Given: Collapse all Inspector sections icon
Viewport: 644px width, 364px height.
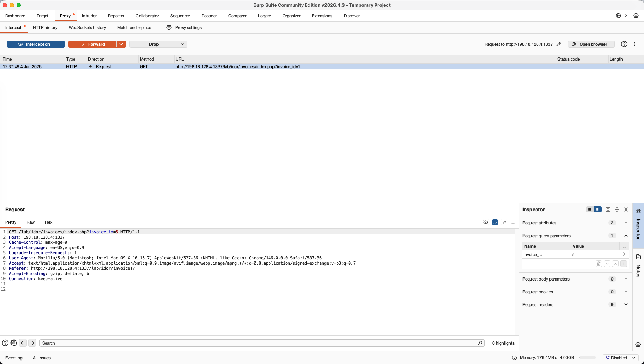Looking at the screenshot, I should click(x=617, y=209).
